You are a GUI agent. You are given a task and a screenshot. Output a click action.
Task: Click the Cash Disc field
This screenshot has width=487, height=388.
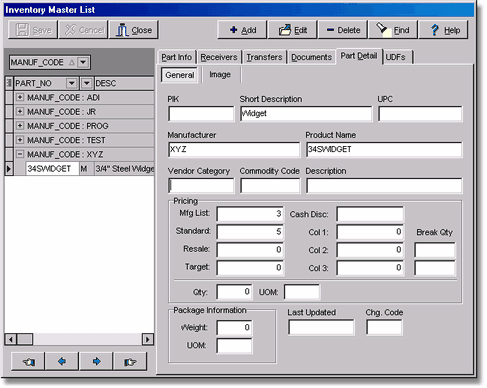pos(370,214)
